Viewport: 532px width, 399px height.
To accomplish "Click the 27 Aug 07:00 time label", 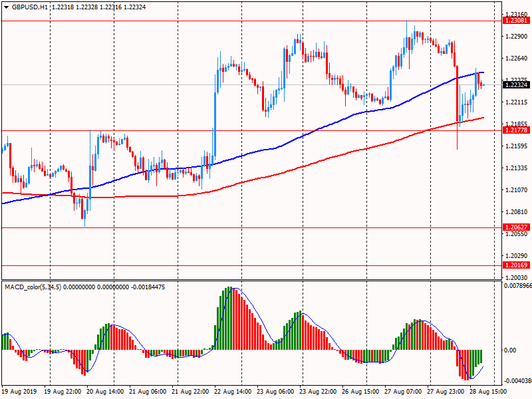I will pyautogui.click(x=403, y=392).
